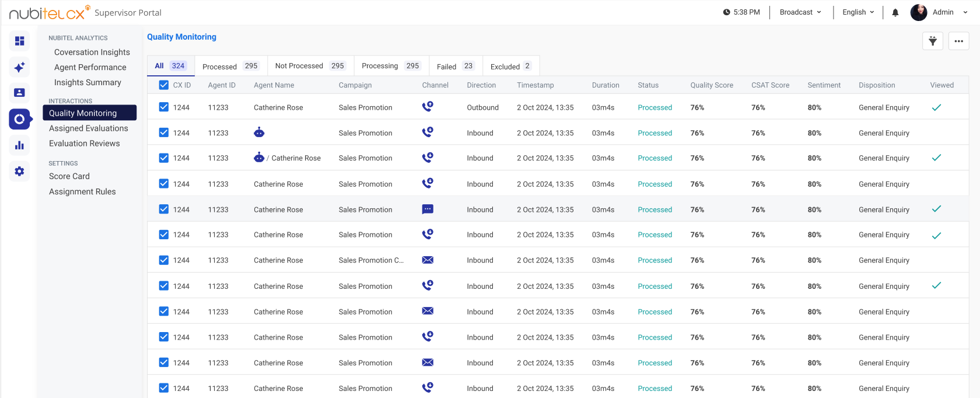The height and width of the screenshot is (398, 980).
Task: Switch to the All tab
Action: pos(171,66)
